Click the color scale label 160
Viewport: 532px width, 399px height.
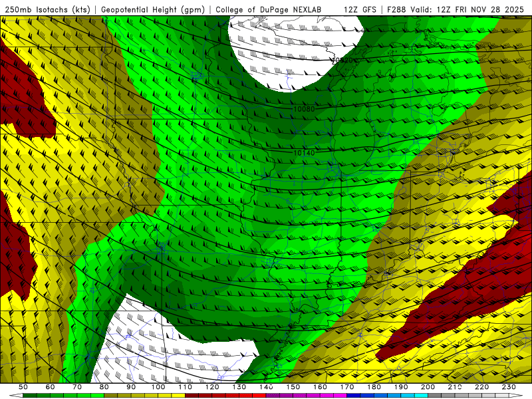(321, 387)
